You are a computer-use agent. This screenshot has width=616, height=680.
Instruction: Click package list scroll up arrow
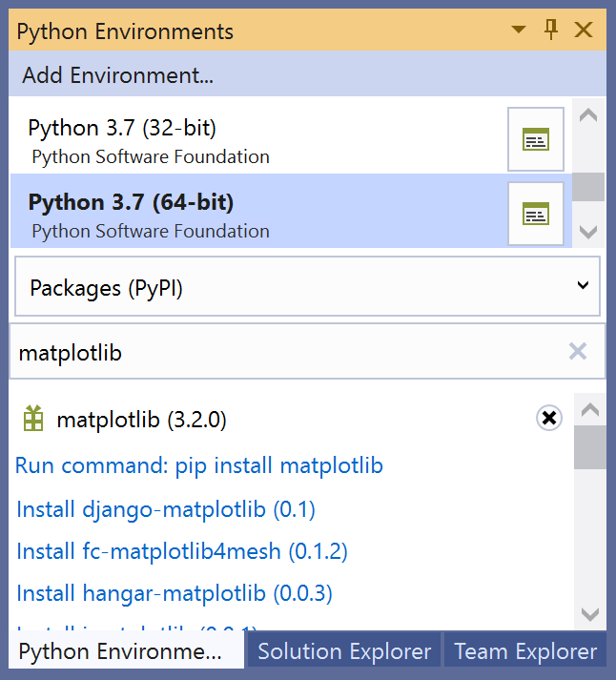590,409
